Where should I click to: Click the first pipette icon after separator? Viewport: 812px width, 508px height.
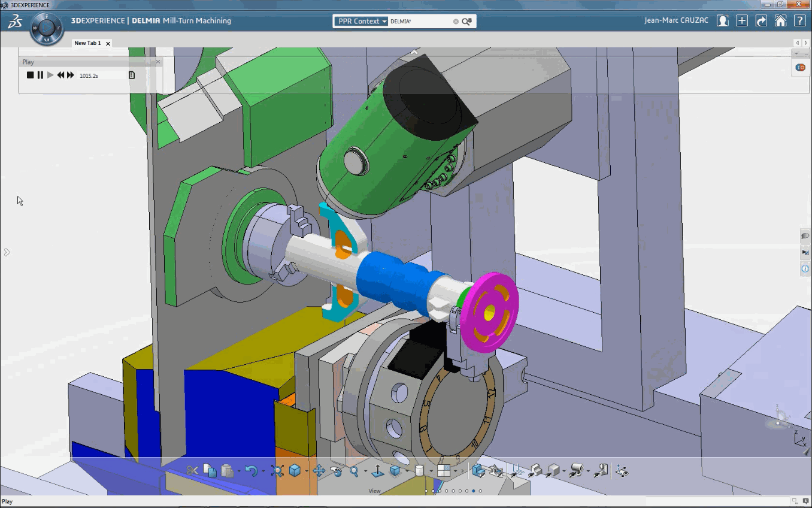tap(518, 471)
